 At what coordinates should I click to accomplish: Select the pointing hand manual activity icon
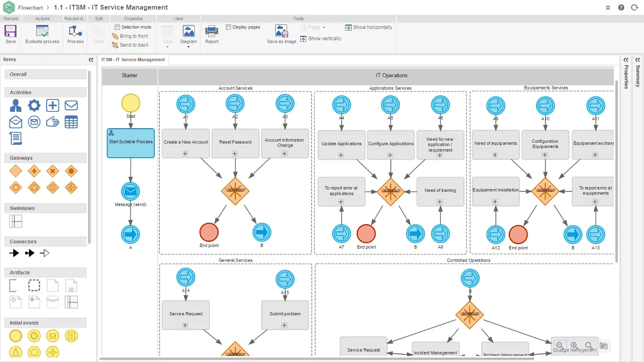(53, 122)
